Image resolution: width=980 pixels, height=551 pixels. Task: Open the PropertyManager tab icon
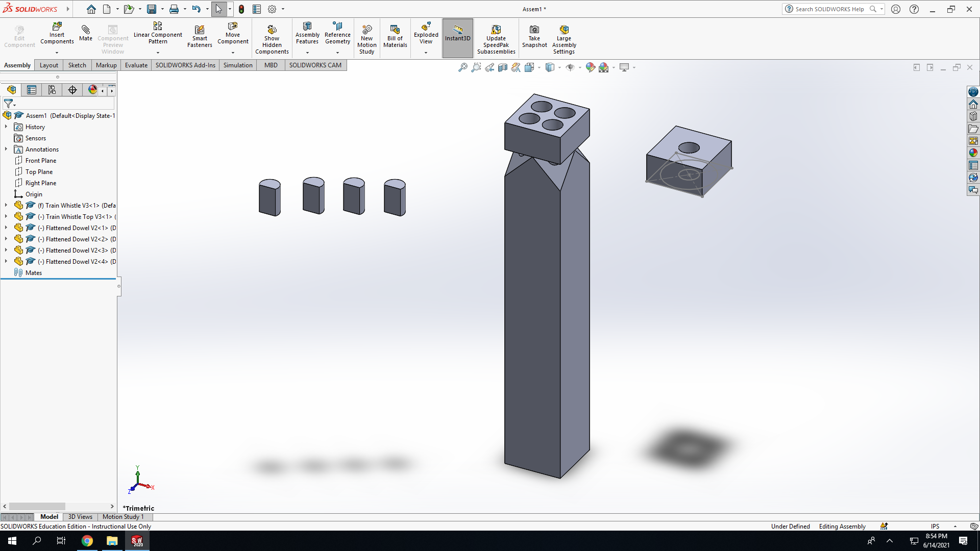(x=32, y=90)
